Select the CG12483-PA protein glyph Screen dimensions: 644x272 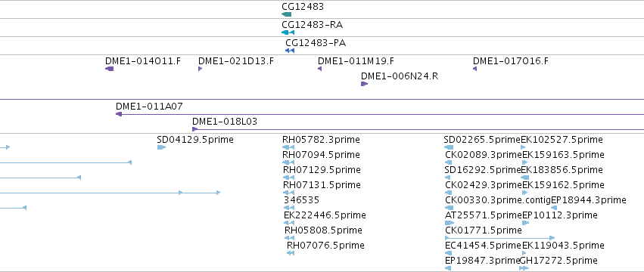pos(290,51)
